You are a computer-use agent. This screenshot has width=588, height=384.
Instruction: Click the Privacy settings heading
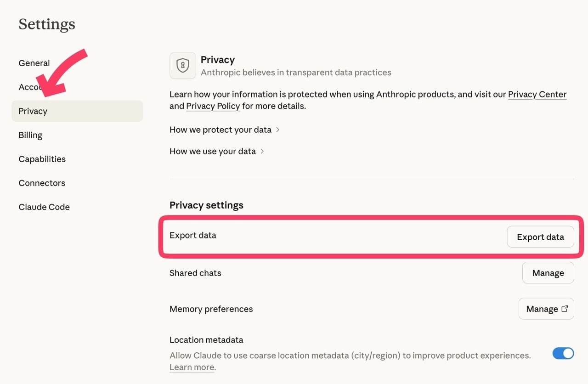click(x=206, y=205)
